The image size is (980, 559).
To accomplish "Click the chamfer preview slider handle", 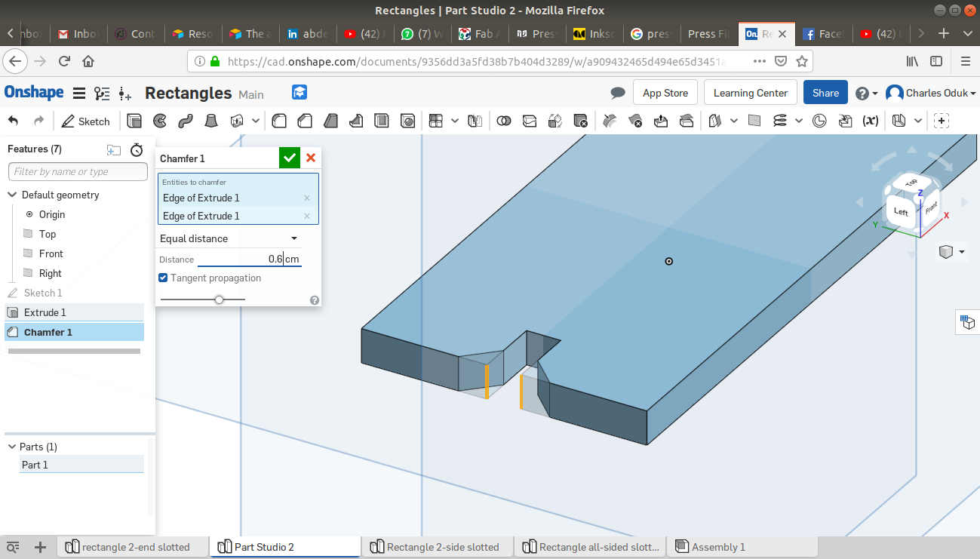I will [x=219, y=299].
